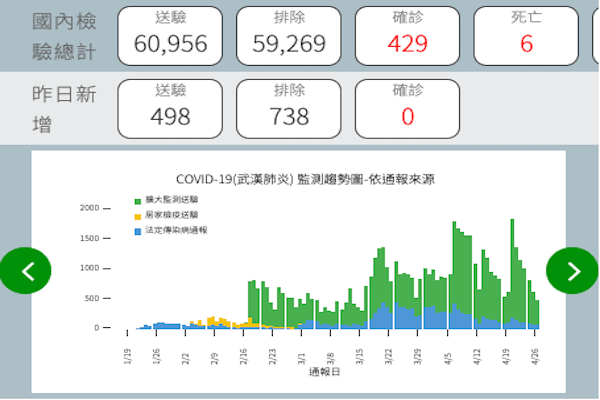Click the yellow bars near 2/9
This screenshot has height=400, width=600.
tap(213, 321)
